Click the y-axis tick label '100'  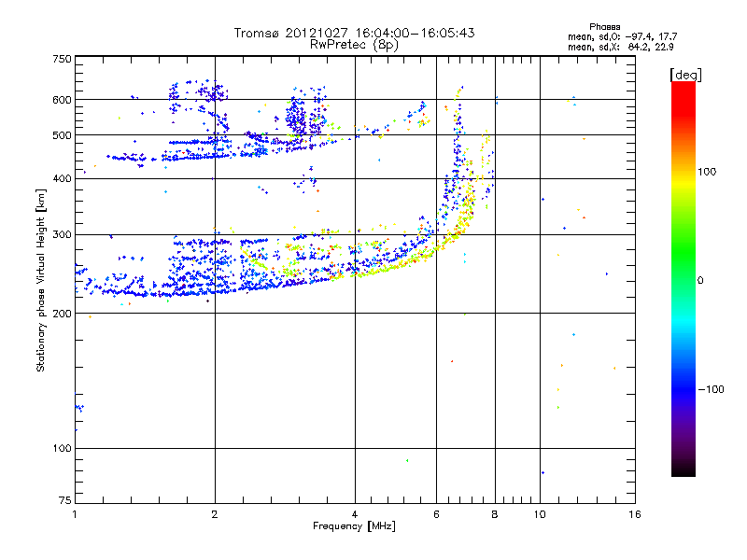(x=62, y=448)
